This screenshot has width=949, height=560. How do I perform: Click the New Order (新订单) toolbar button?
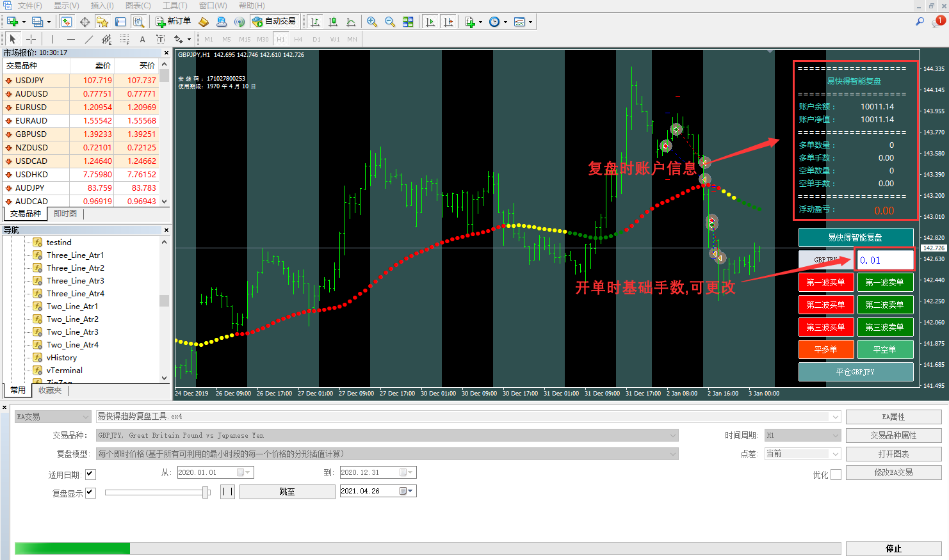pos(173,22)
